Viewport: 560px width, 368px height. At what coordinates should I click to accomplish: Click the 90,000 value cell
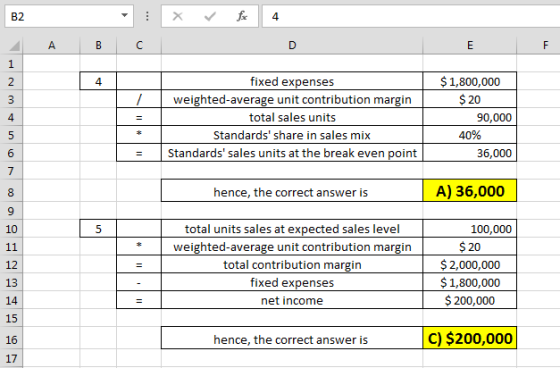[470, 117]
